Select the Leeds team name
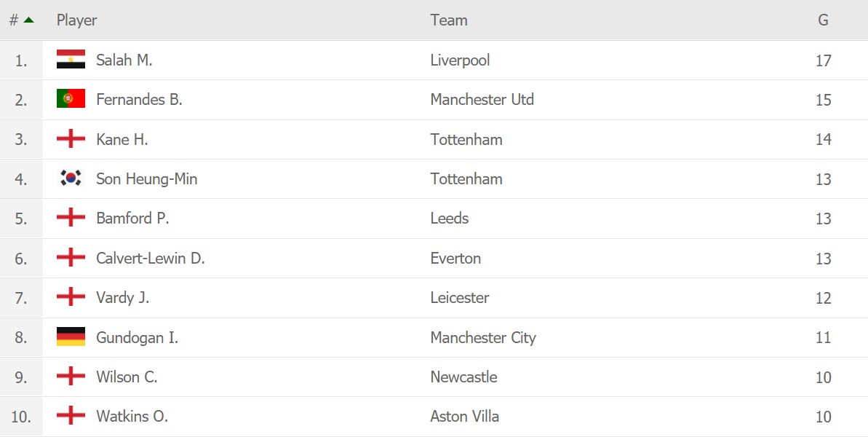This screenshot has height=437, width=868. pyautogui.click(x=449, y=218)
